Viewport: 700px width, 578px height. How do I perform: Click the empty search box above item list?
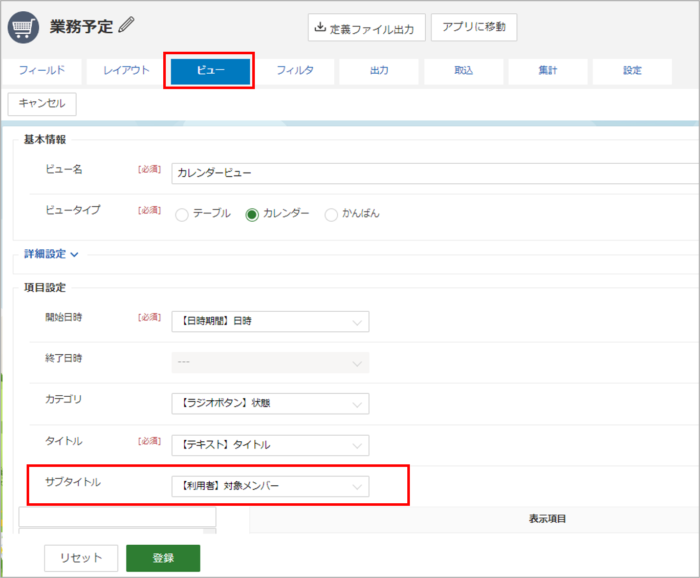pyautogui.click(x=117, y=517)
